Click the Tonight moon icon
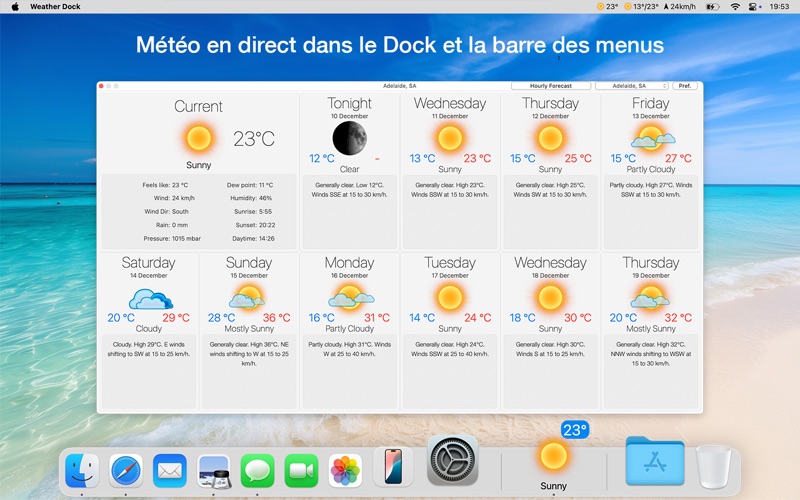 click(349, 138)
